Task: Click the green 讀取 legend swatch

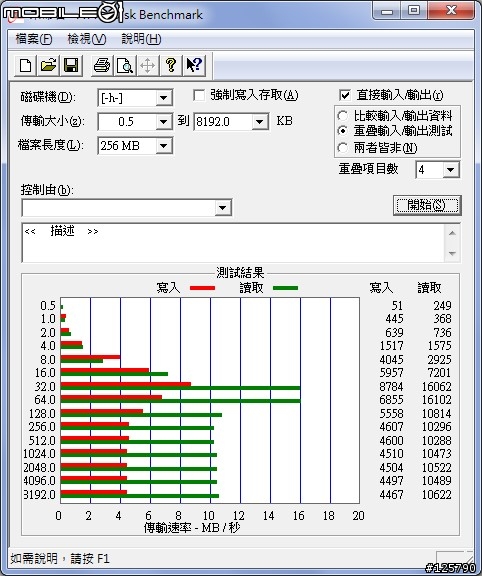Action: 285,288
